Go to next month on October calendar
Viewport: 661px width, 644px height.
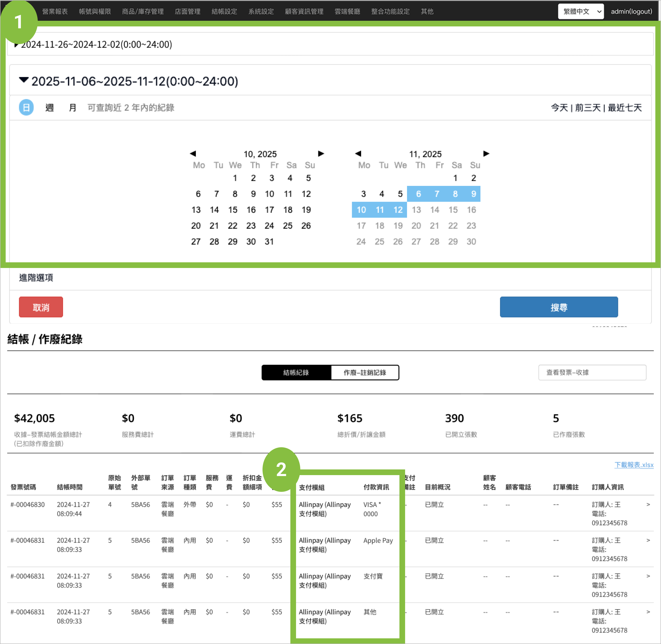(x=321, y=154)
